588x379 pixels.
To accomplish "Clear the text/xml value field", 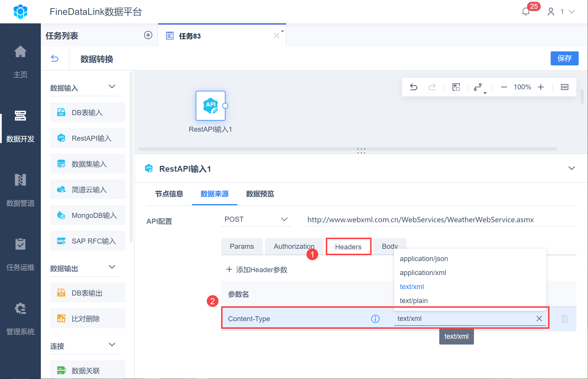I will pyautogui.click(x=539, y=319).
